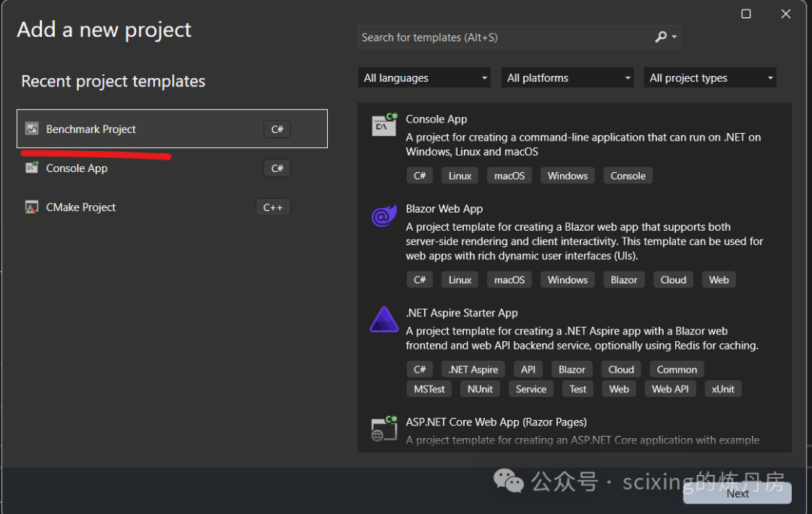The image size is (812, 514).
Task: Click the Windows tag under Console App template
Action: (x=568, y=176)
